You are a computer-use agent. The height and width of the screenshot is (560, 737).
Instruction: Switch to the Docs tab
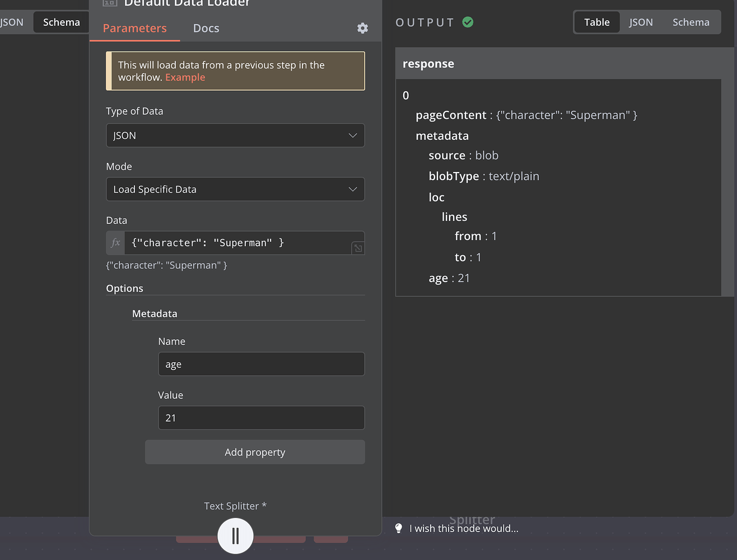206,27
